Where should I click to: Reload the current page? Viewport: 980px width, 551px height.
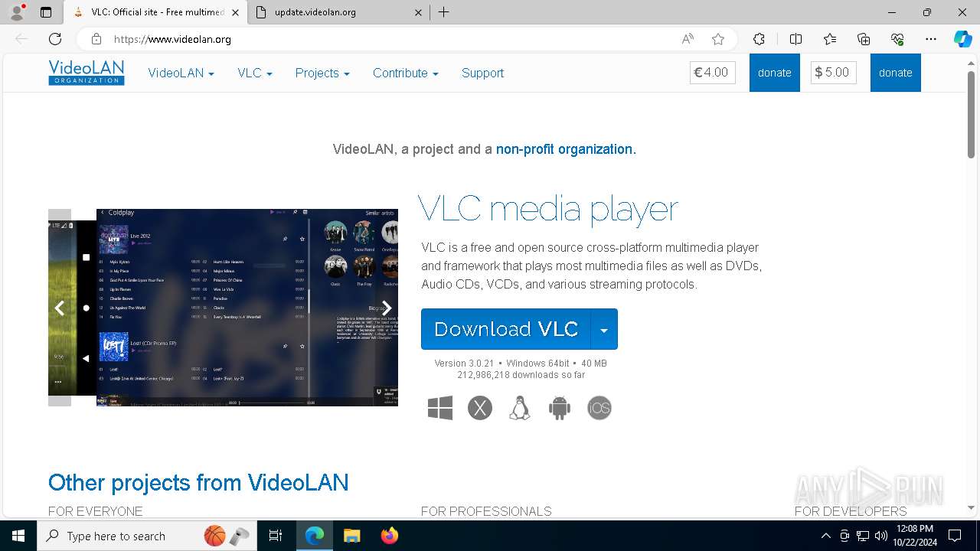click(x=55, y=39)
